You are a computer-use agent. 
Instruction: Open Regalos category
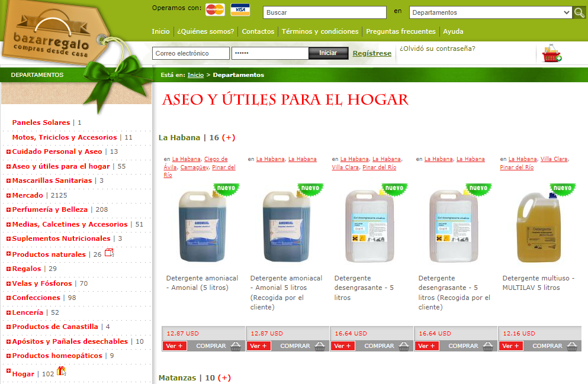tap(27, 269)
